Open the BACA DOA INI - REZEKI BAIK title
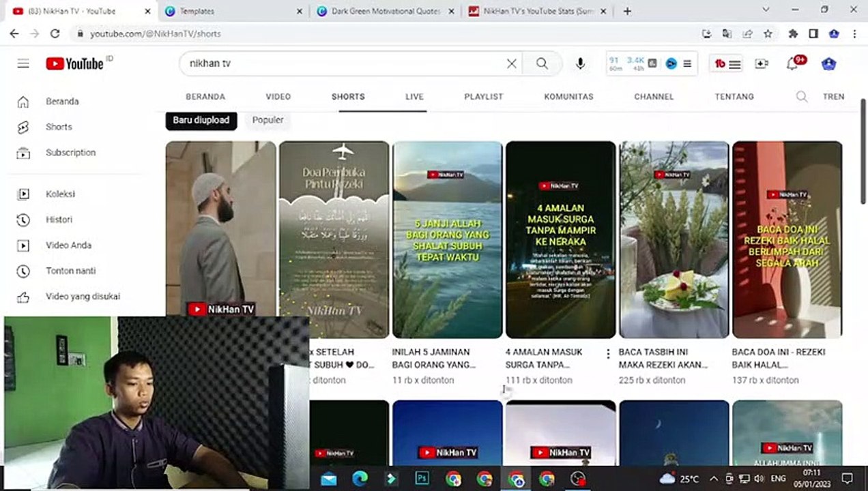Screen dimensions: 868x491 point(779,358)
